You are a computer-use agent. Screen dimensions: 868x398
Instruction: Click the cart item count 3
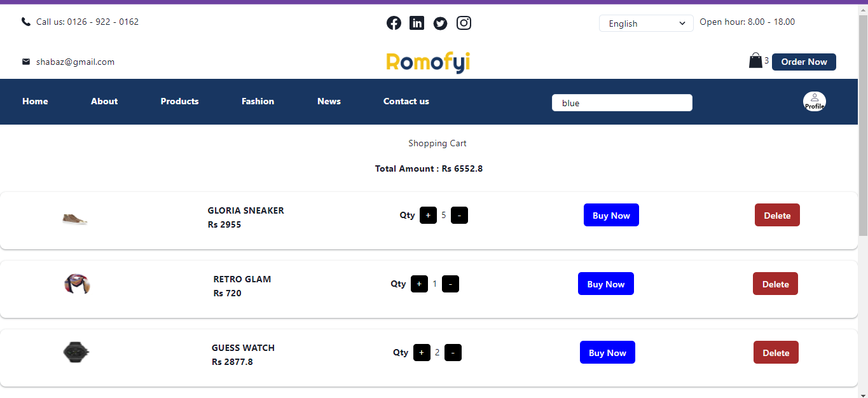click(x=766, y=60)
